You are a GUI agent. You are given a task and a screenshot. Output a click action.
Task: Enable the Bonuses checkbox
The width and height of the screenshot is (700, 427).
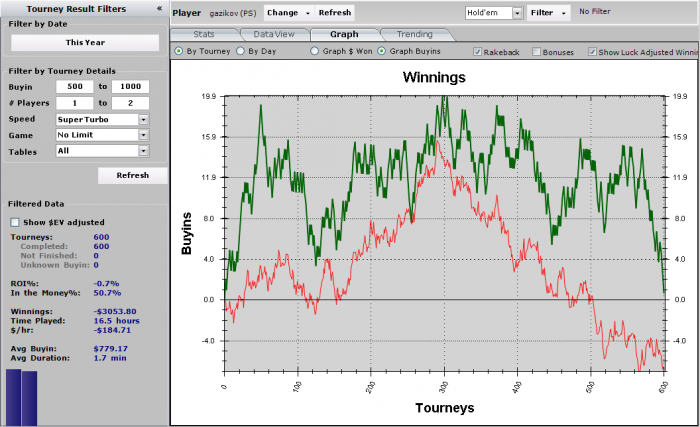click(536, 52)
